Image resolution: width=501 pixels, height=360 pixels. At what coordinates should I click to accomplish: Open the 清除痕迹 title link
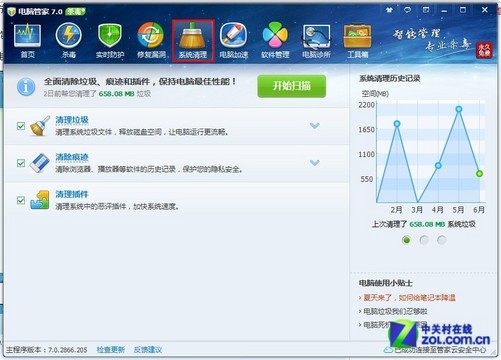[72, 157]
